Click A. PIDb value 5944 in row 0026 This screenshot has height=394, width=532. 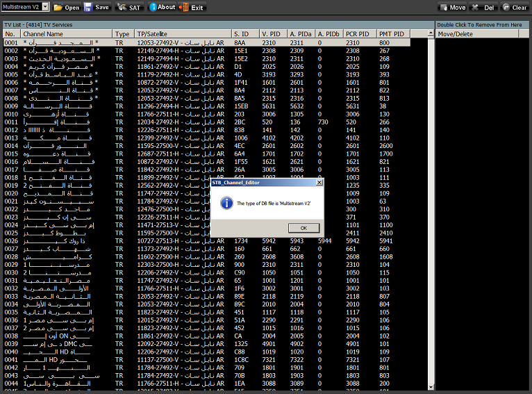pyautogui.click(x=325, y=241)
